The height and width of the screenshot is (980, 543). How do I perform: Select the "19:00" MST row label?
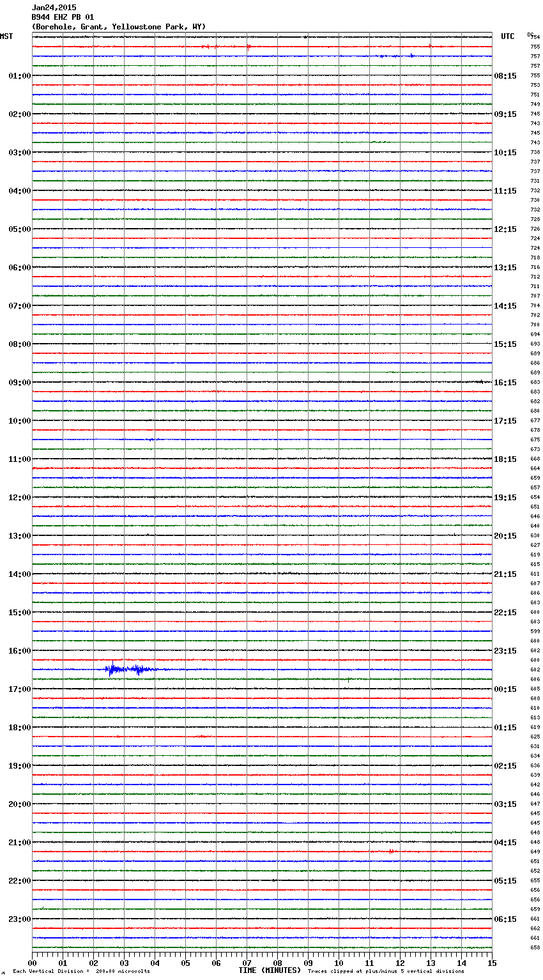[x=20, y=766]
